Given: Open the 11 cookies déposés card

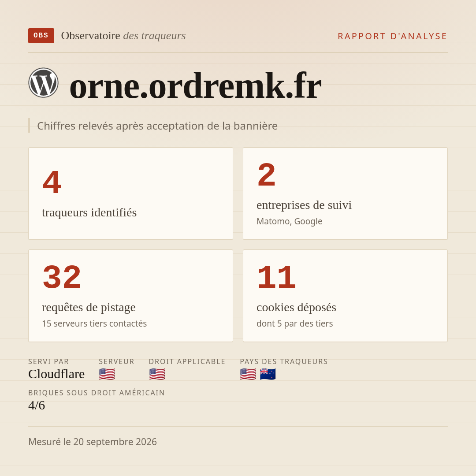Looking at the screenshot, I should click(345, 296).
